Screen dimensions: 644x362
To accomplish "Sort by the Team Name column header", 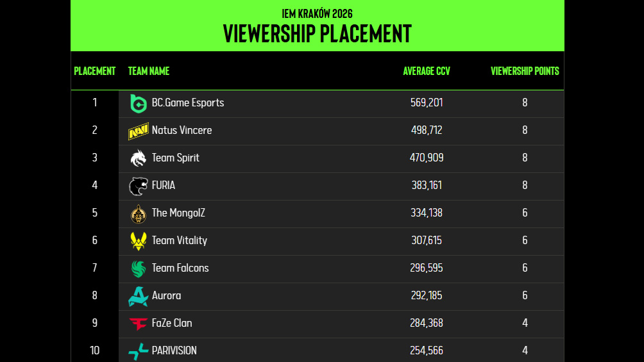I will (x=149, y=71).
